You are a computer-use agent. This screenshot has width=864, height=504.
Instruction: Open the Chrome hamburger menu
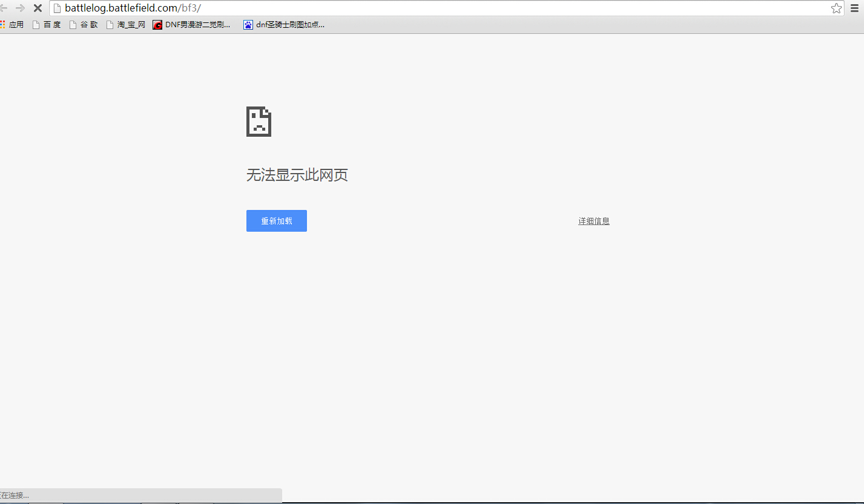coord(855,8)
